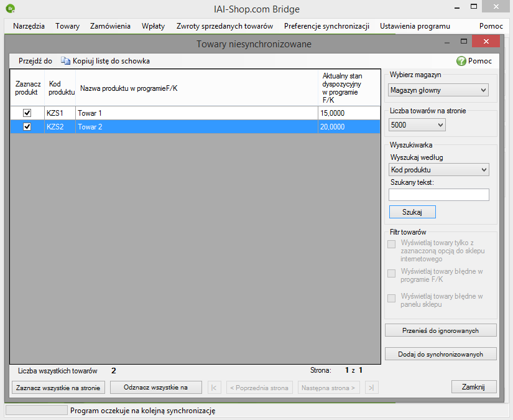Expand Liczba towarów na stronie dropdown
This screenshot has height=420, width=513.
[x=417, y=125]
